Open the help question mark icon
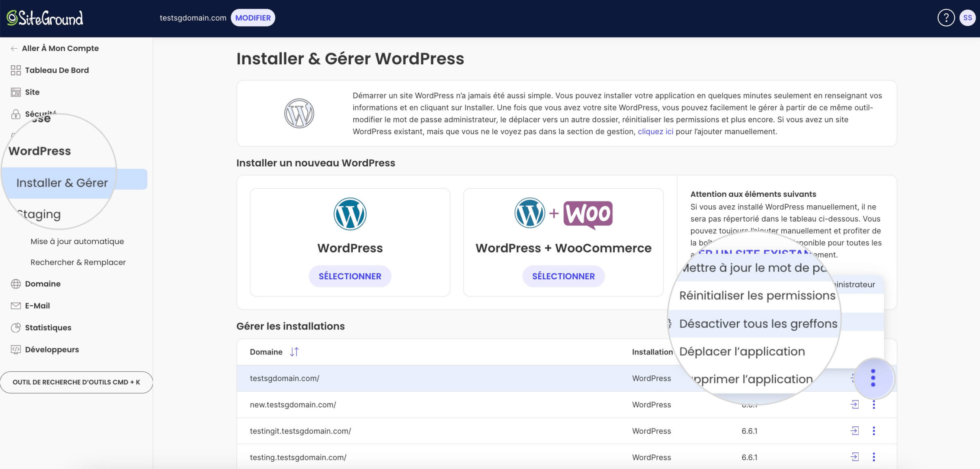980x469 pixels. click(946, 18)
